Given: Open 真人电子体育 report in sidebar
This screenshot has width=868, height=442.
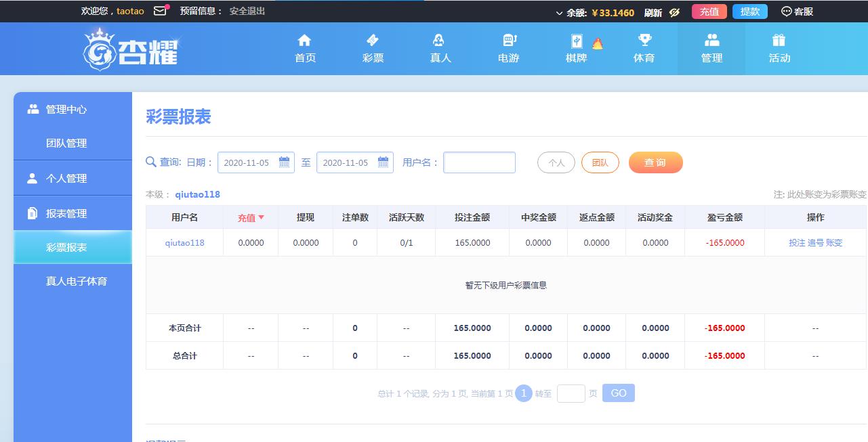Looking at the screenshot, I should pos(77,281).
